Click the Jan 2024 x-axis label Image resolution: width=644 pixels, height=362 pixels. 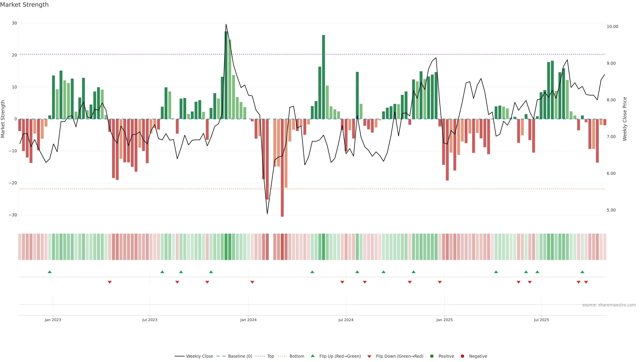point(248,320)
